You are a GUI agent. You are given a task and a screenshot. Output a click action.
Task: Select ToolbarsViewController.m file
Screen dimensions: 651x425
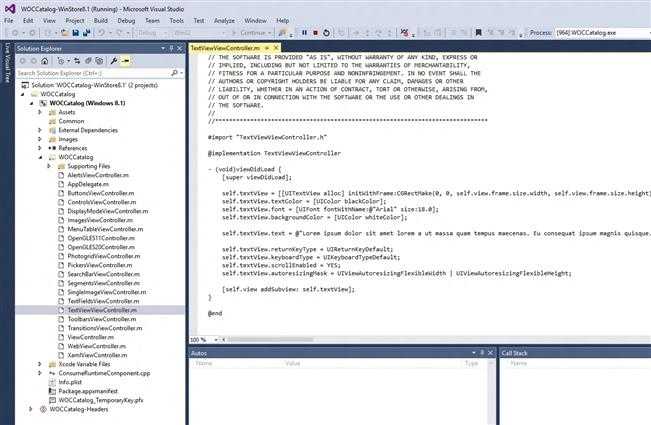coord(102,319)
